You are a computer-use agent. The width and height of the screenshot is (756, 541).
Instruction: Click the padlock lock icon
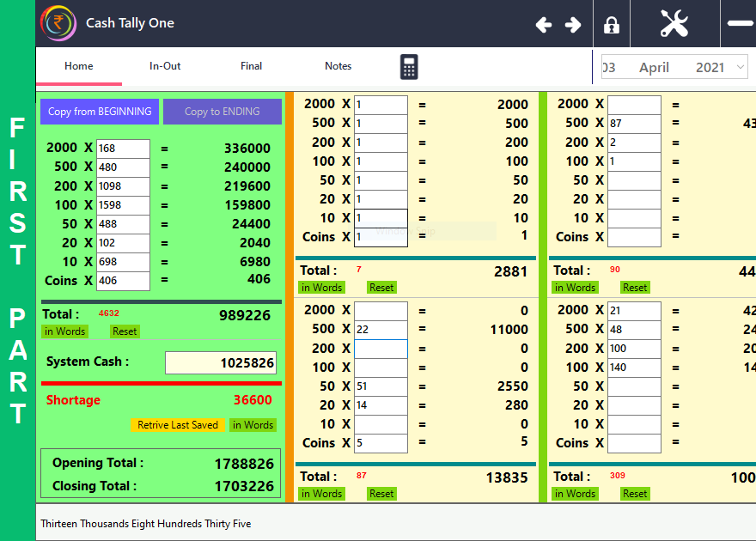pos(612,25)
